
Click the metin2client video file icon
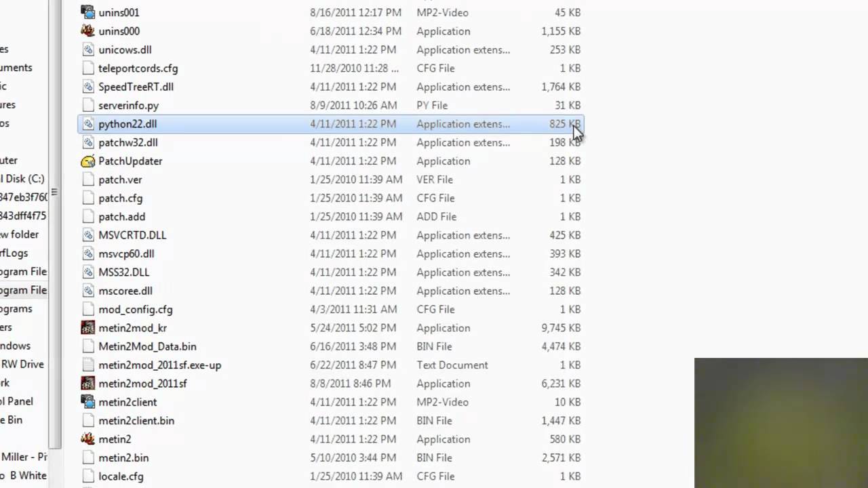click(x=87, y=402)
